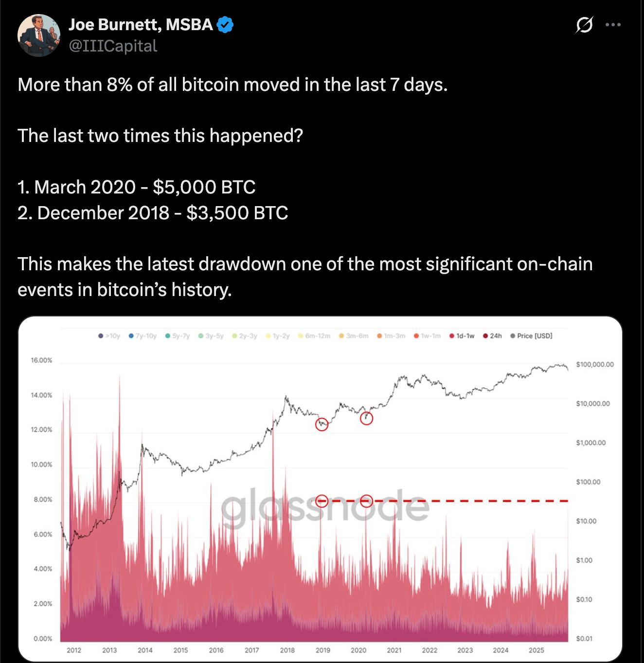Toggle the 3y-5y legend entry

click(211, 336)
